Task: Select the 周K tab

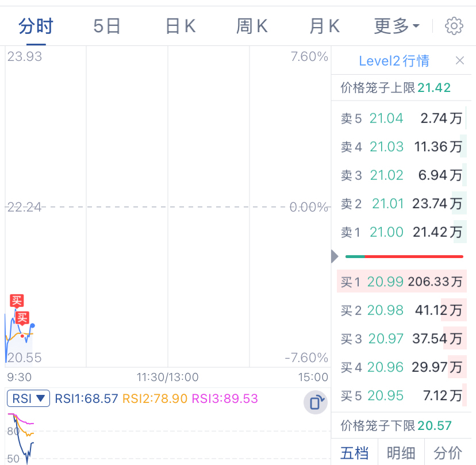Action: 252,26
